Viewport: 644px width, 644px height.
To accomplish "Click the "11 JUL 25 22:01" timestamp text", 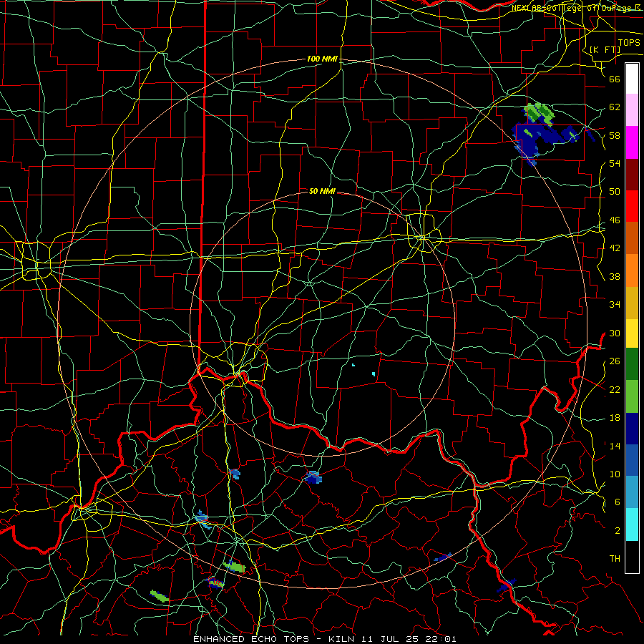I will click(409, 639).
